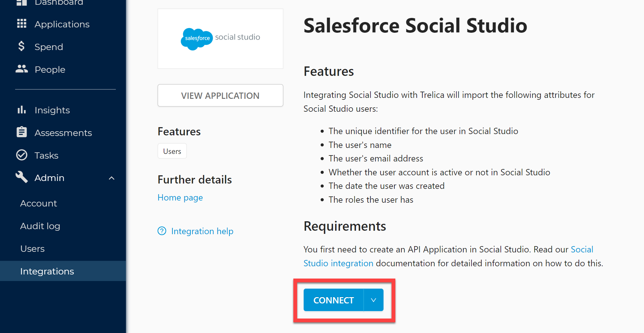644x333 pixels.
Task: Click the Tasks checkmark circle icon
Action: coord(21,155)
